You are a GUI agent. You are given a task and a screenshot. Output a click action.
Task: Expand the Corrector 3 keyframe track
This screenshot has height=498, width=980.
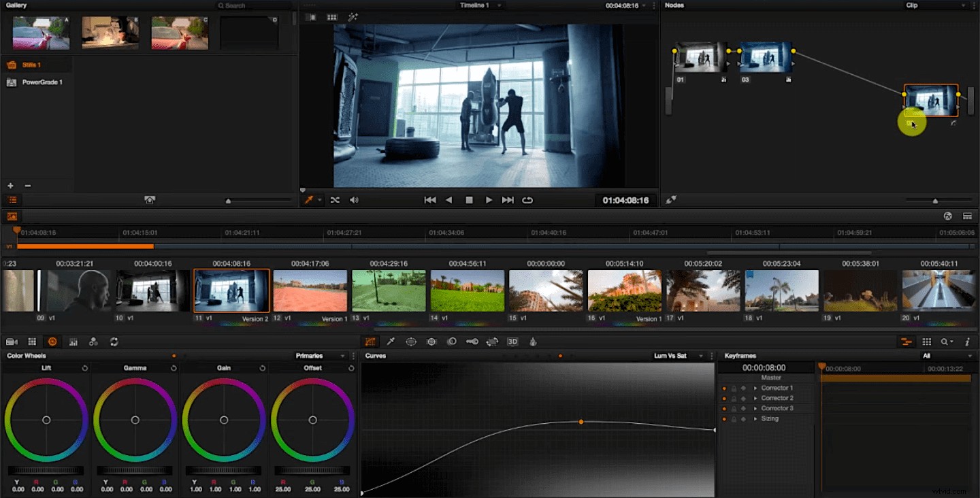click(755, 409)
